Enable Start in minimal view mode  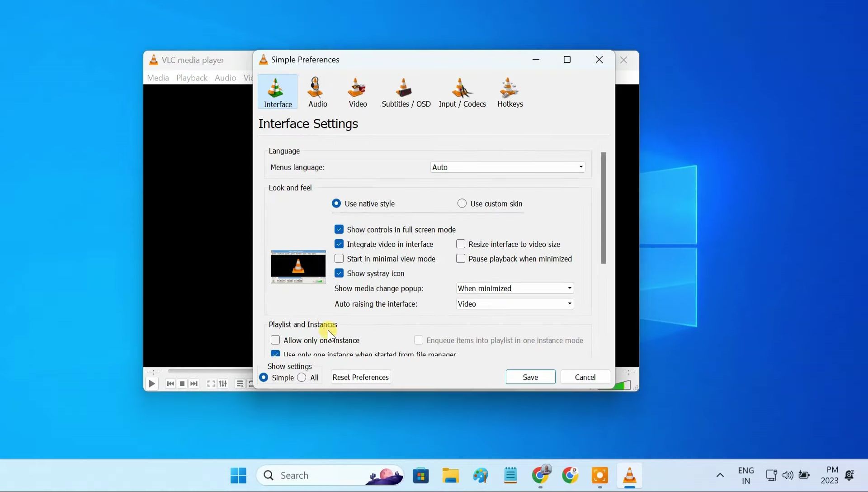click(339, 259)
